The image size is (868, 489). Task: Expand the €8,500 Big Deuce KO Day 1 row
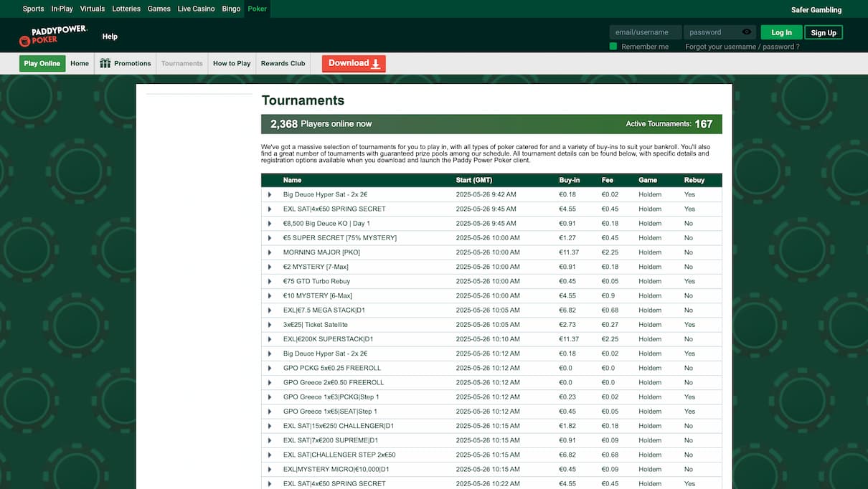[x=270, y=224]
